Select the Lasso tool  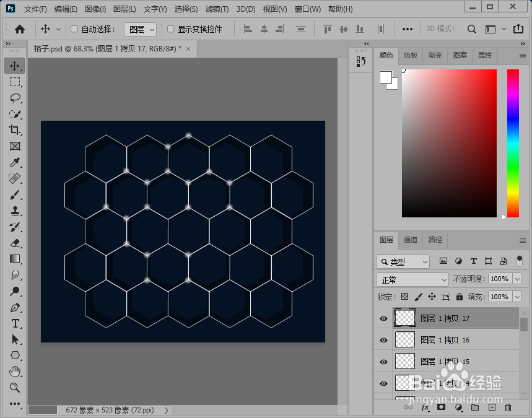pyautogui.click(x=15, y=98)
